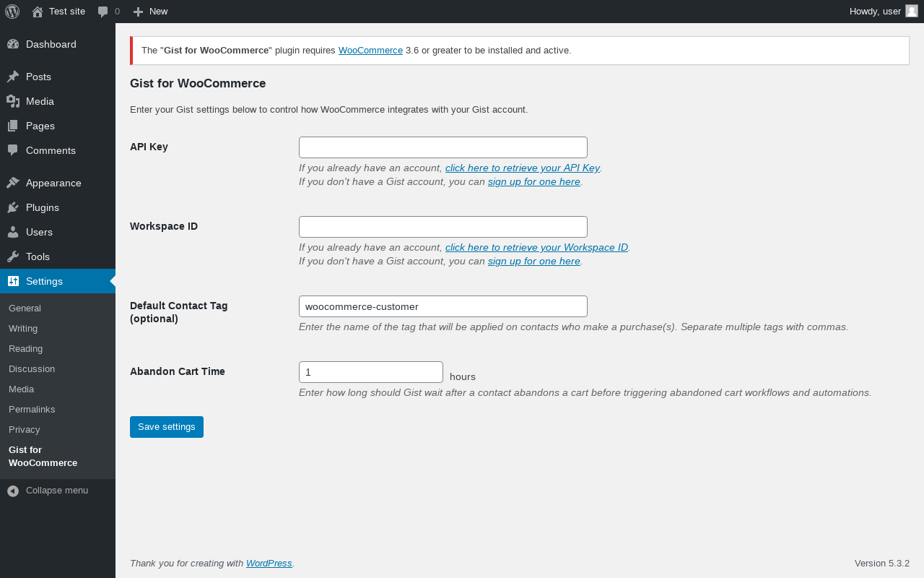Click the Appearance paintbrush icon
The width and height of the screenshot is (924, 578).
coord(13,183)
